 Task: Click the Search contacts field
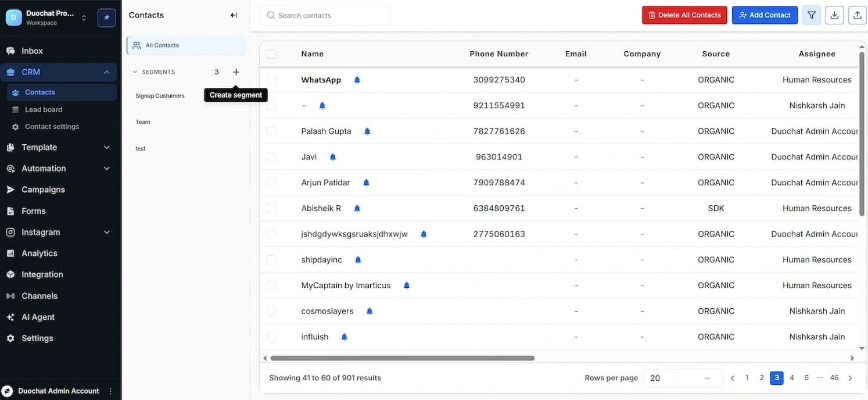325,15
